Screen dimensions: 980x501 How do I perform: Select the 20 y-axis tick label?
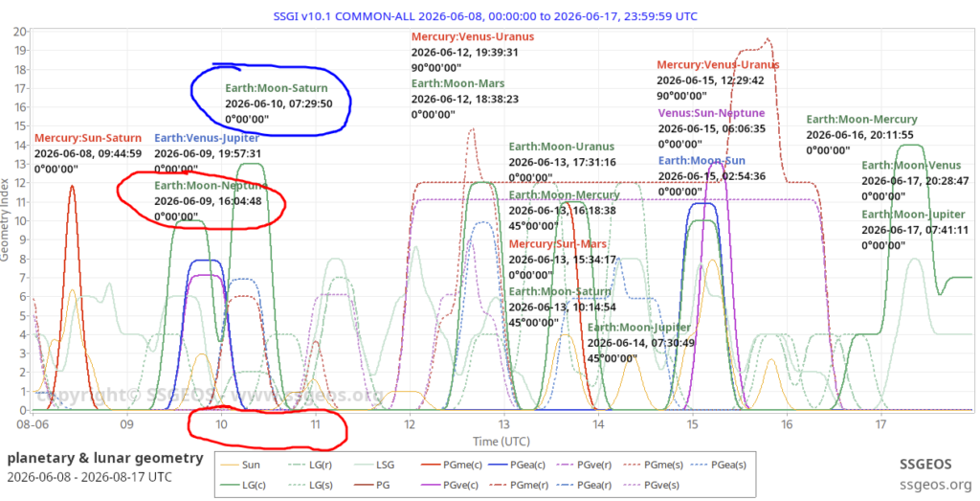[19, 31]
